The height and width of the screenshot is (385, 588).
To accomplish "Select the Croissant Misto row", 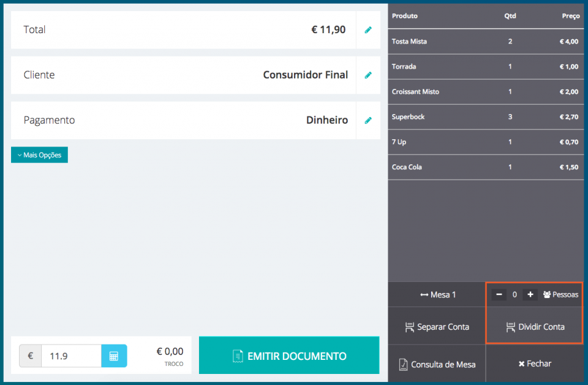I will pos(485,91).
